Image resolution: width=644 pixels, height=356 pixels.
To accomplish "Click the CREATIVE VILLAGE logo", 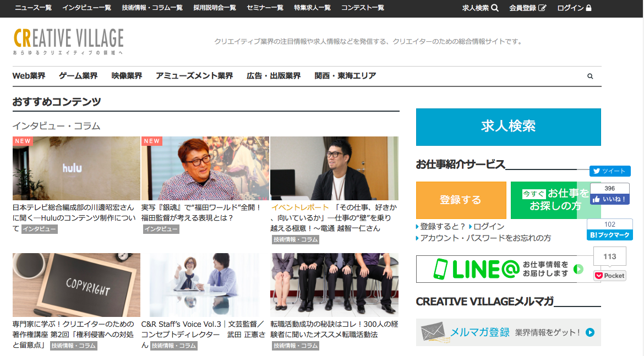I will (68, 41).
